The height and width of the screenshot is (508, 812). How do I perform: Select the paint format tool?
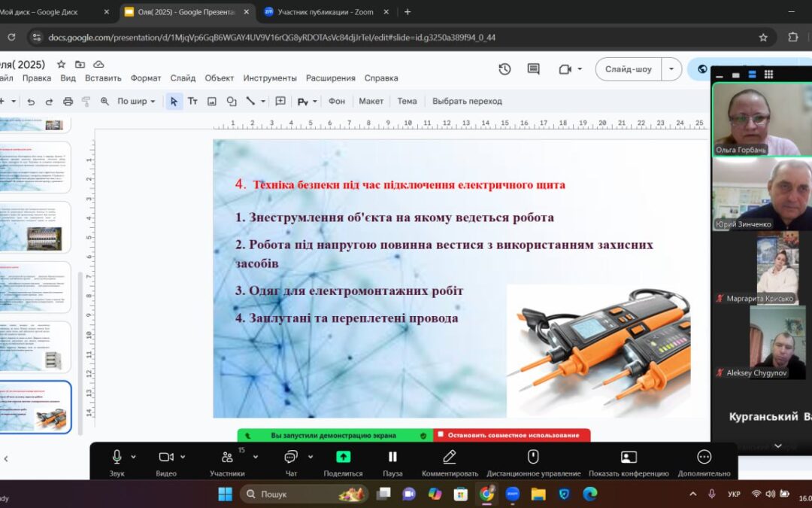click(85, 101)
